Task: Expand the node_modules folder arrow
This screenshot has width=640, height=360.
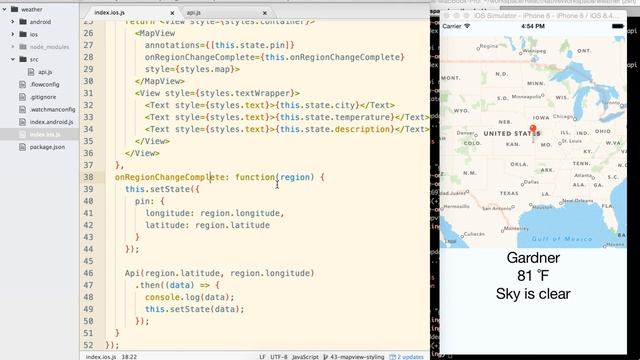Action: point(13,47)
